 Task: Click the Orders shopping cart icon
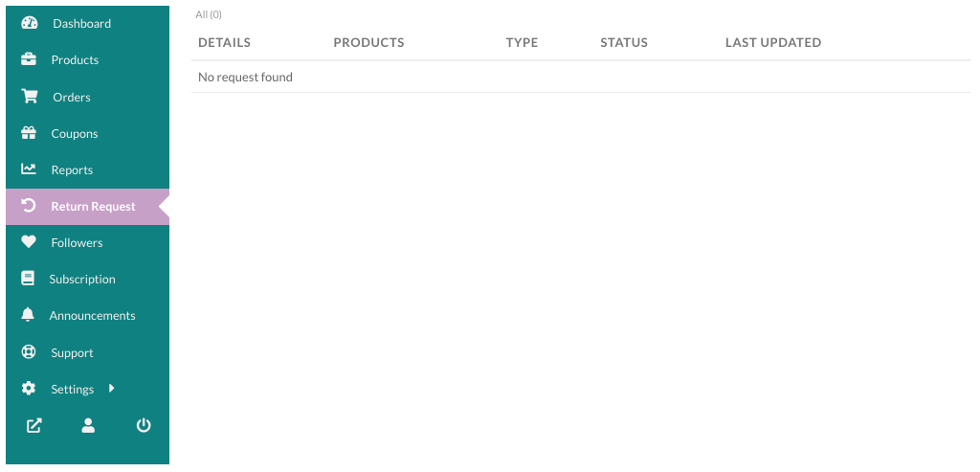pos(30,97)
